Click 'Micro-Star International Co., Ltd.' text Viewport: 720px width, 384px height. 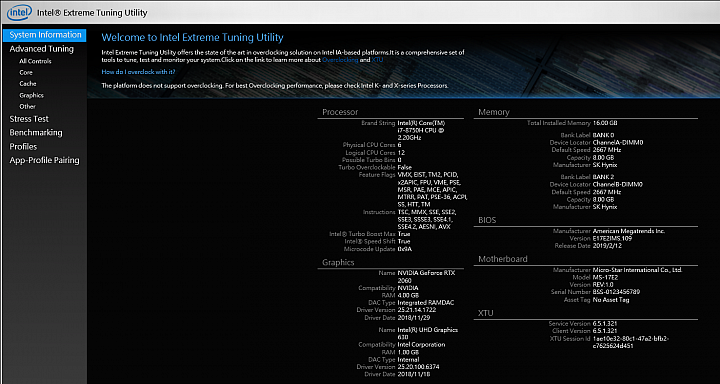click(637, 270)
